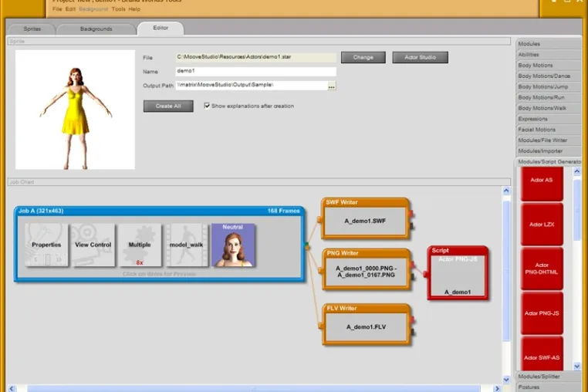Click the job chart vertical scrollbar thumb
This screenshot has width=588, height=392.
pyautogui.click(x=506, y=271)
